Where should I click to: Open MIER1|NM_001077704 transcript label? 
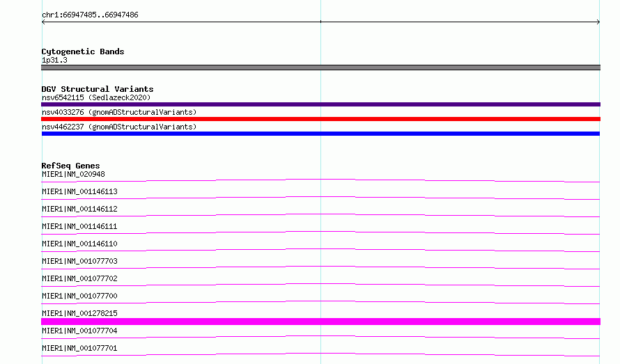pyautogui.click(x=79, y=331)
